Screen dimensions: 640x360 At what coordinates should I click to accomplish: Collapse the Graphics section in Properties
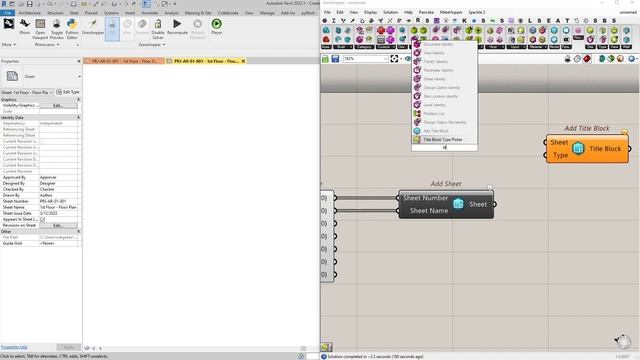pos(78,99)
